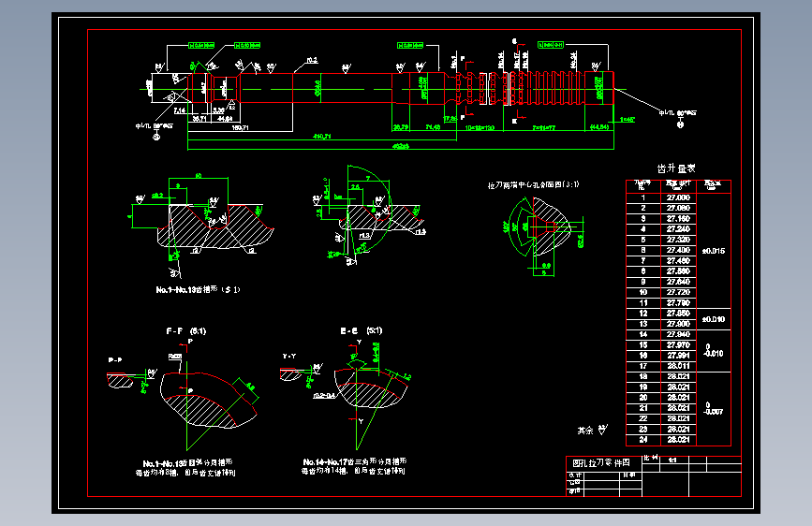Click the 27.080 diameter value in the table
This screenshot has height=526, width=812.
[678, 208]
